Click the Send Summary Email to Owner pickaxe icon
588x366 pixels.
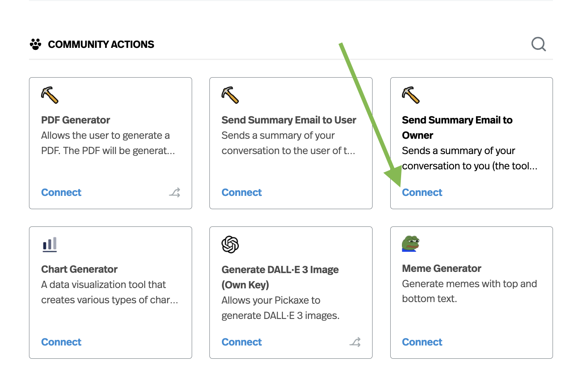[x=411, y=95]
